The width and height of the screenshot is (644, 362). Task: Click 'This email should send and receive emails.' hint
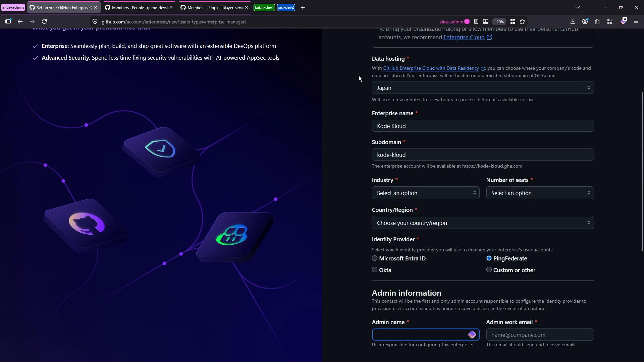coord(531,345)
